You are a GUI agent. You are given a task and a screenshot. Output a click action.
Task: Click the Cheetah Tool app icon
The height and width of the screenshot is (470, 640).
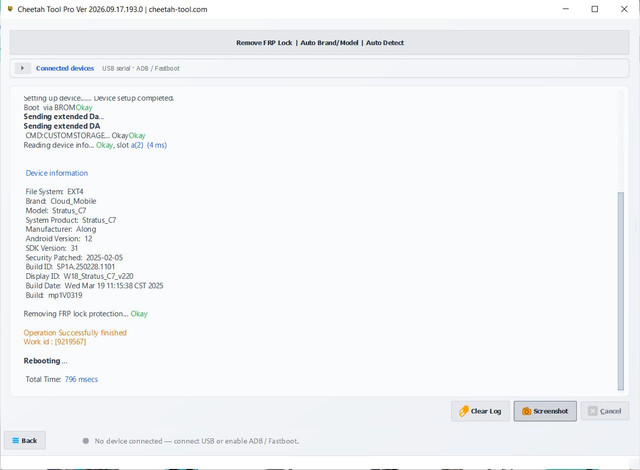coord(10,9)
